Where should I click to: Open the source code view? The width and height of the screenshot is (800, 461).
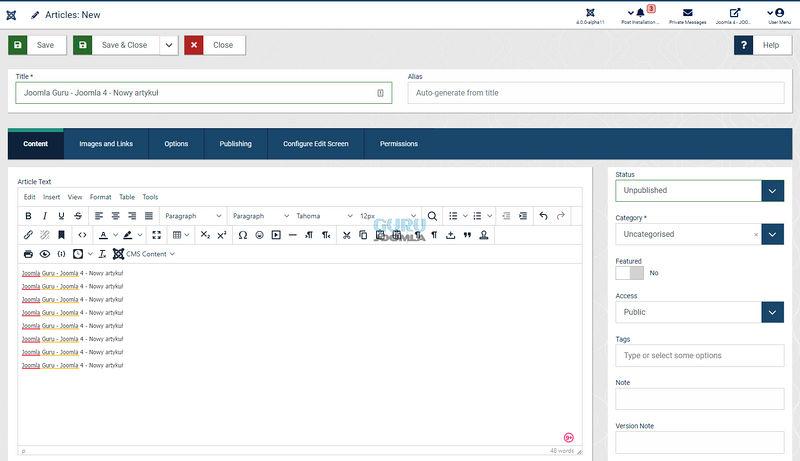(82, 235)
